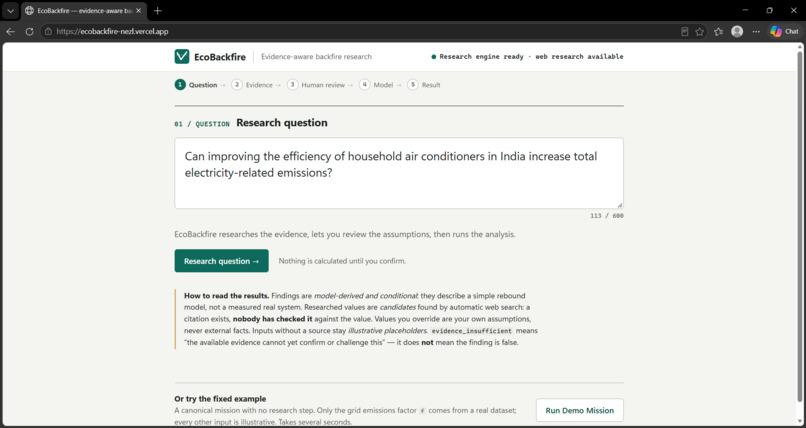The image size is (806, 428).
Task: Click the EcoBackfire brand name
Action: pos(220,57)
